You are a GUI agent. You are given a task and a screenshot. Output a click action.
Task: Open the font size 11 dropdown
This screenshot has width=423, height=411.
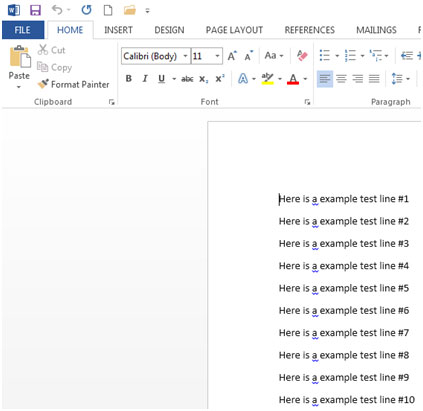coord(217,56)
